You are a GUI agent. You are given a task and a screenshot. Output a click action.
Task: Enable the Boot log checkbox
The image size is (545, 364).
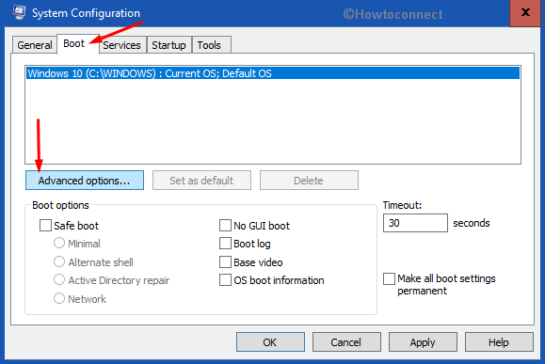[x=225, y=243]
